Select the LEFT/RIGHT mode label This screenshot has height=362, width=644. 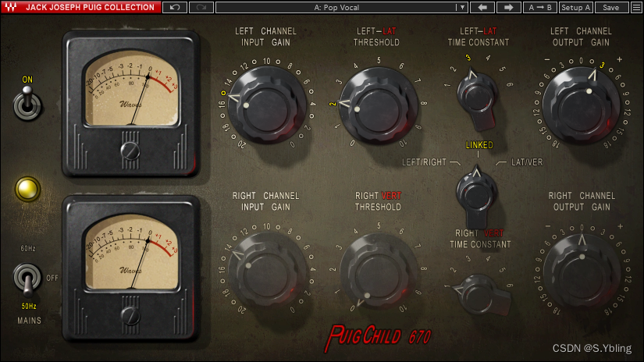pos(425,162)
